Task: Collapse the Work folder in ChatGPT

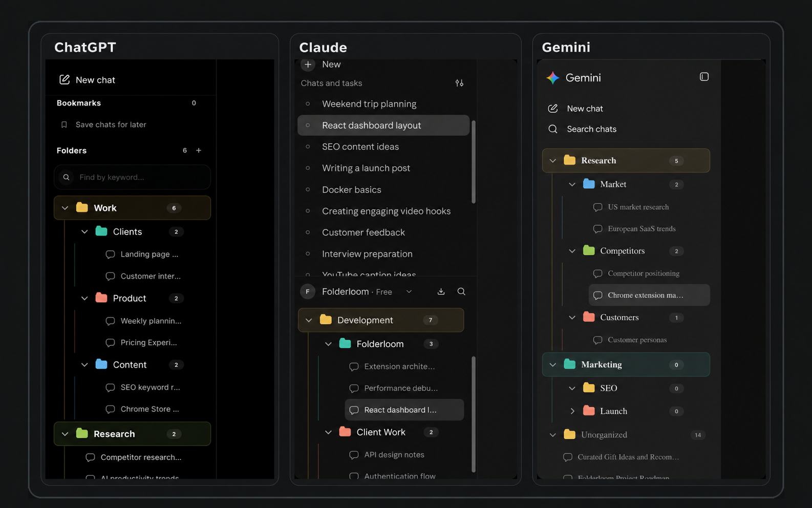Action: coord(65,208)
